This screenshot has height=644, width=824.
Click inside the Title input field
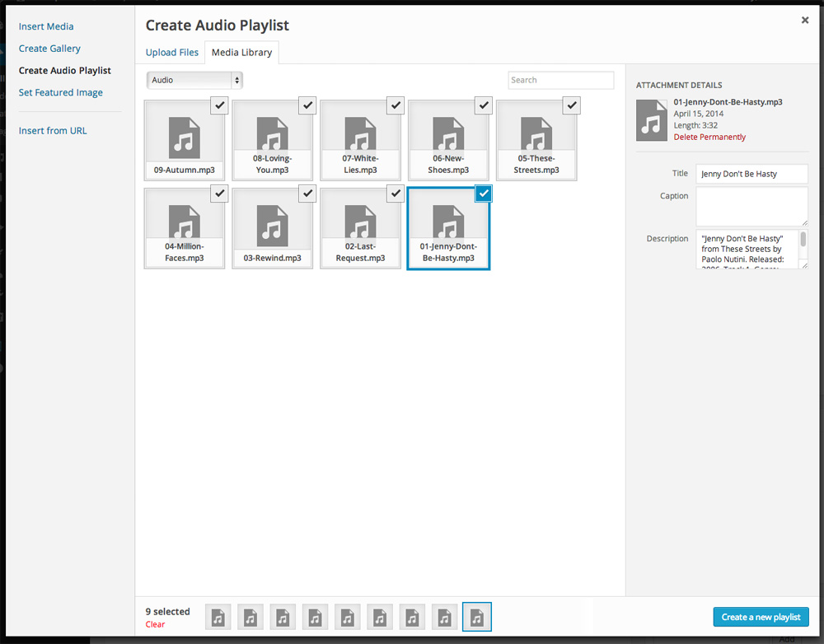coord(751,174)
